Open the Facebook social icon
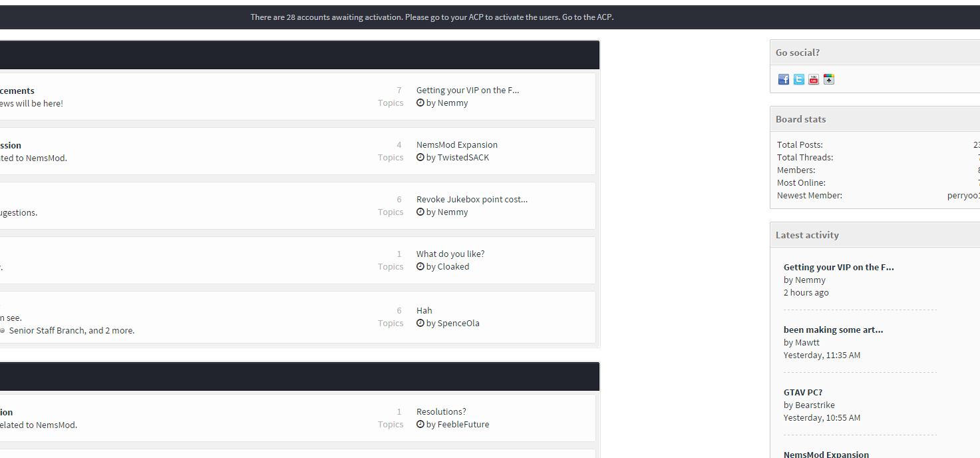 [x=784, y=79]
